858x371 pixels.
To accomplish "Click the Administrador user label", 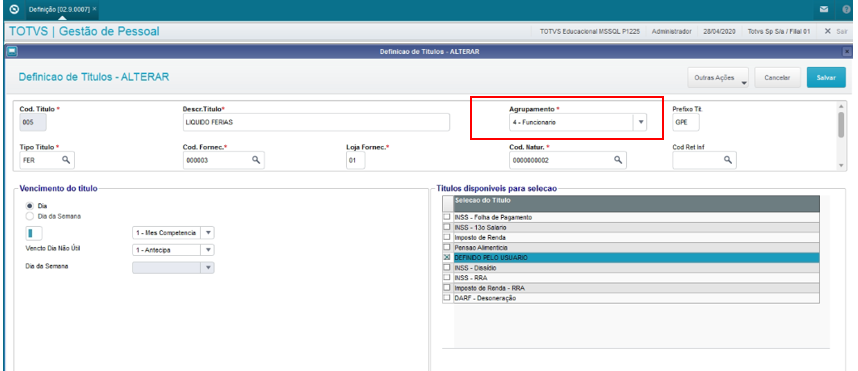I will [x=671, y=32].
